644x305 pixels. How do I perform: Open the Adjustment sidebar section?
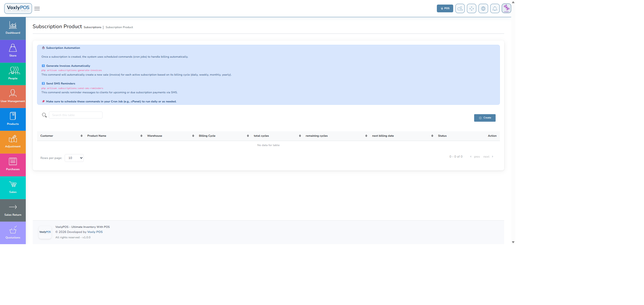click(x=13, y=142)
